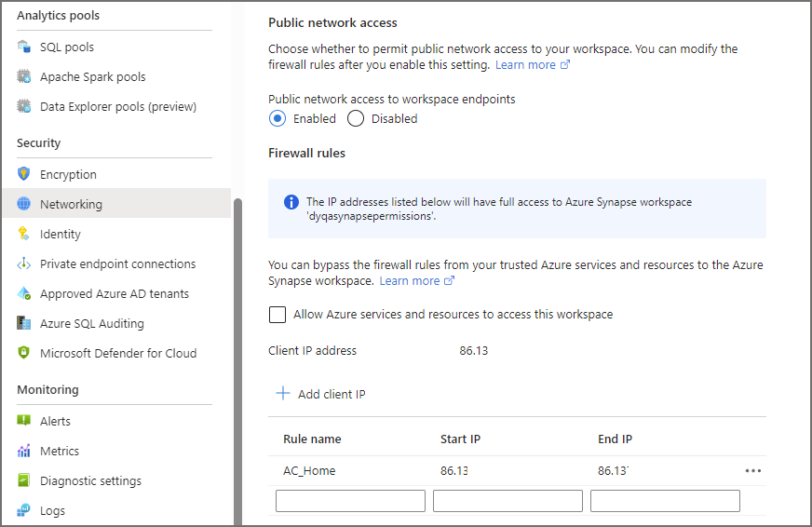Open the ellipsis menu for AC_Home rule

point(753,470)
